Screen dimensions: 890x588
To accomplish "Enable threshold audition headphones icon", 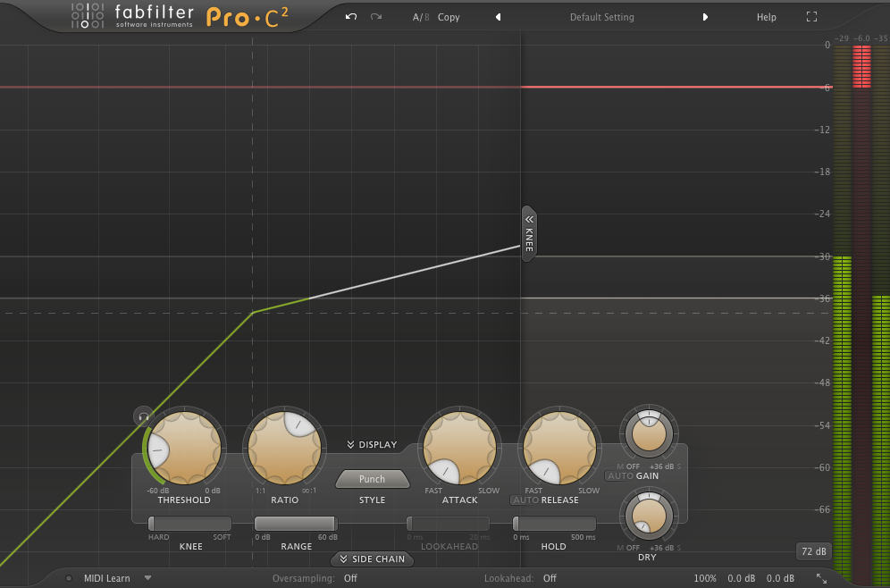I will pos(143,416).
